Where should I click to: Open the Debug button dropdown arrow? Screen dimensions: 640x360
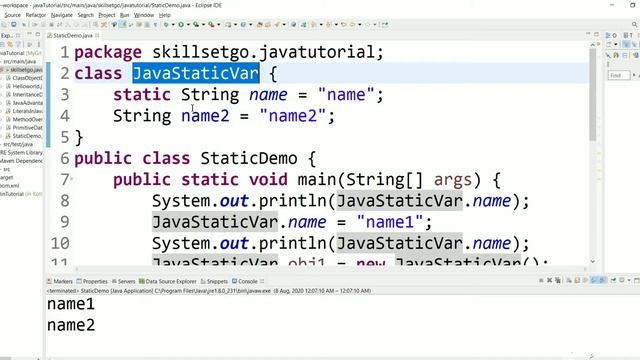click(173, 24)
